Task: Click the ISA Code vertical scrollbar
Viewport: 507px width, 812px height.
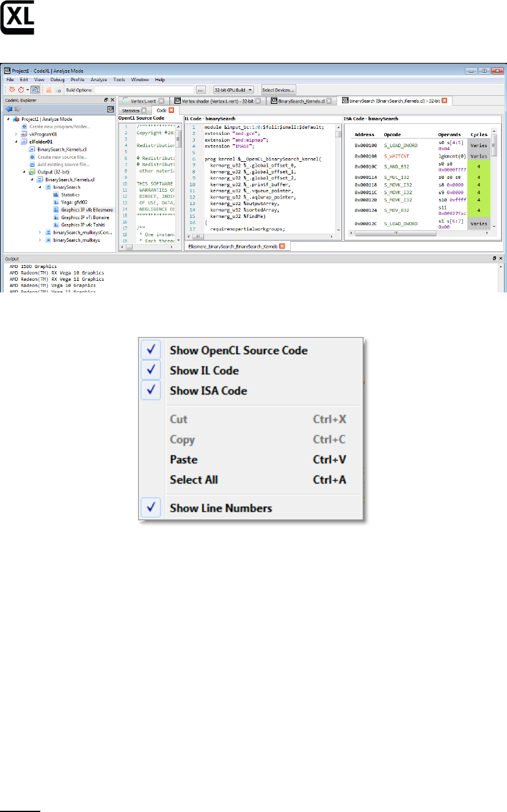Action: point(494,180)
